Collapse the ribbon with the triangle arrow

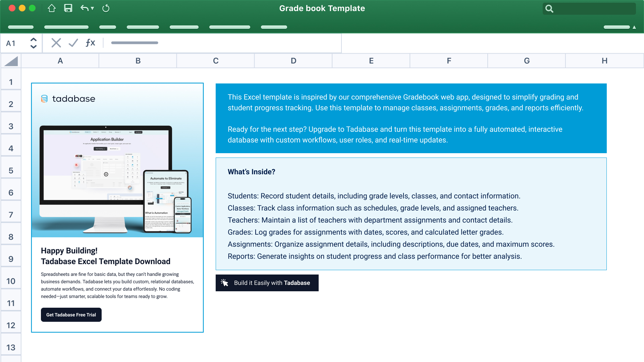point(634,27)
